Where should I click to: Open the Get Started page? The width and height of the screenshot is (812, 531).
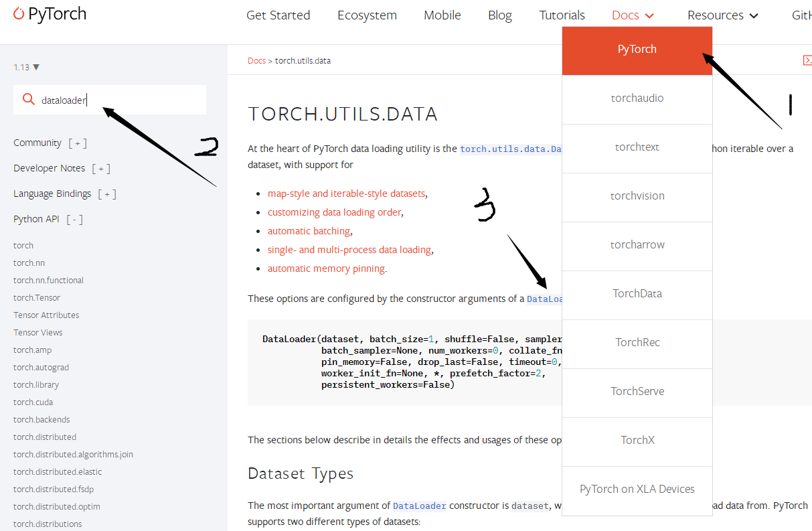(x=278, y=15)
